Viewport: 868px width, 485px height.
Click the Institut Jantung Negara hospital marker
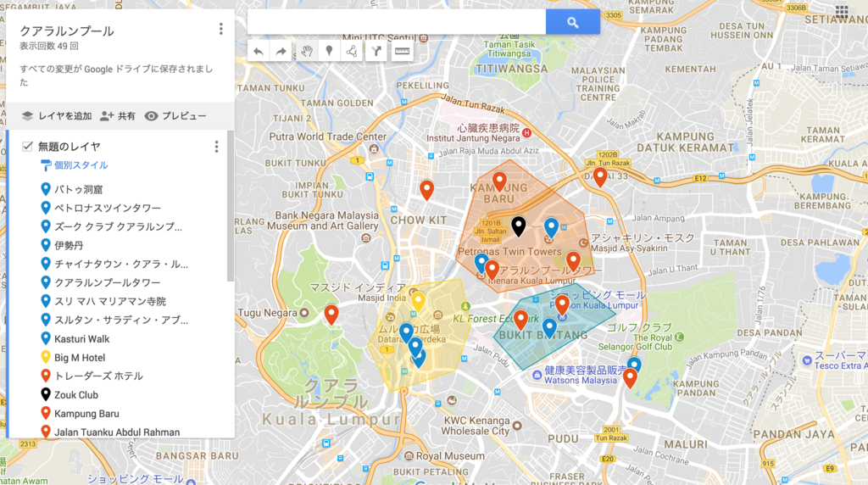(x=526, y=133)
